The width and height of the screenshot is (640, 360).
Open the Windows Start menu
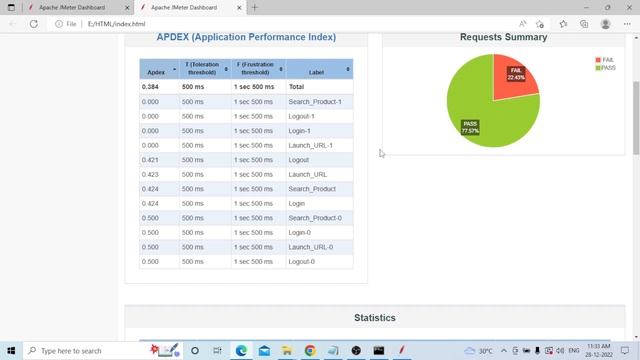tap(11, 351)
